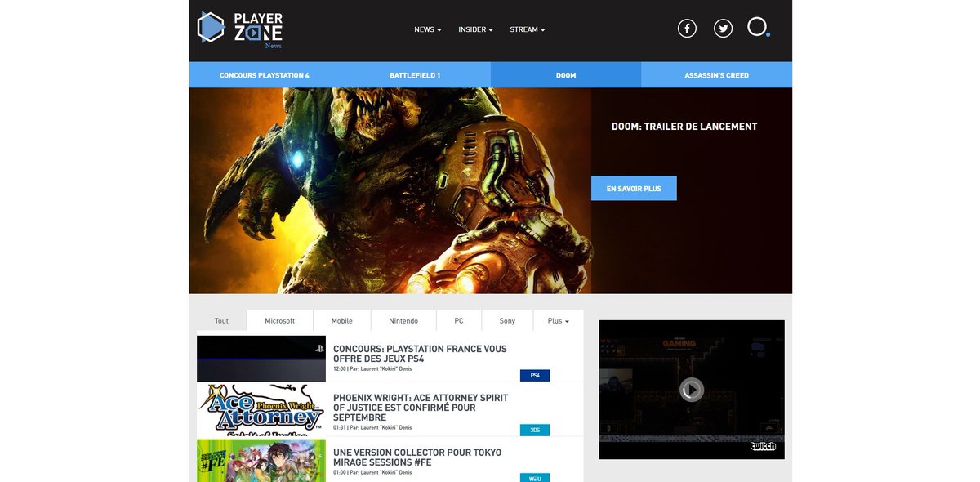Open the Concours PlayStation France article title
The image size is (980, 482).
(x=420, y=354)
